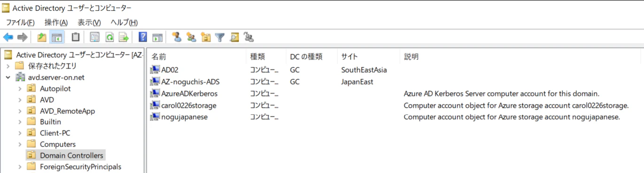Screen dimensions: 644x173
Task: Toggle the show/hide console tree icon
Action: point(57,37)
